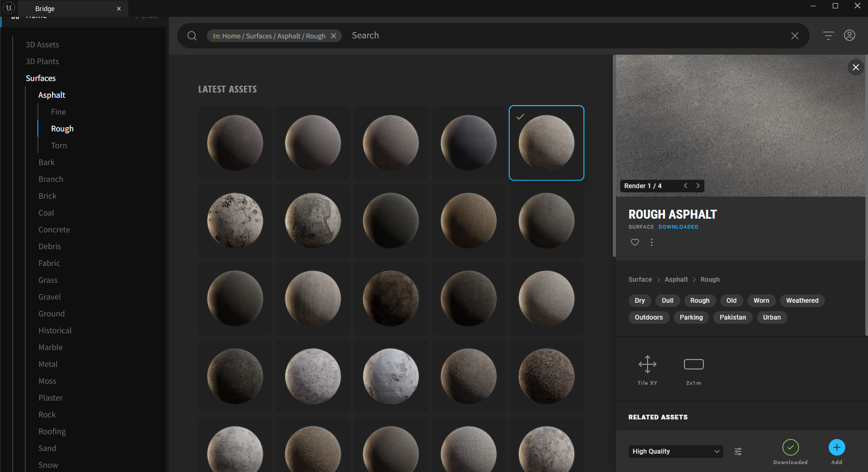Open the Rock category
Viewport: 868px width, 472px height.
(47, 415)
